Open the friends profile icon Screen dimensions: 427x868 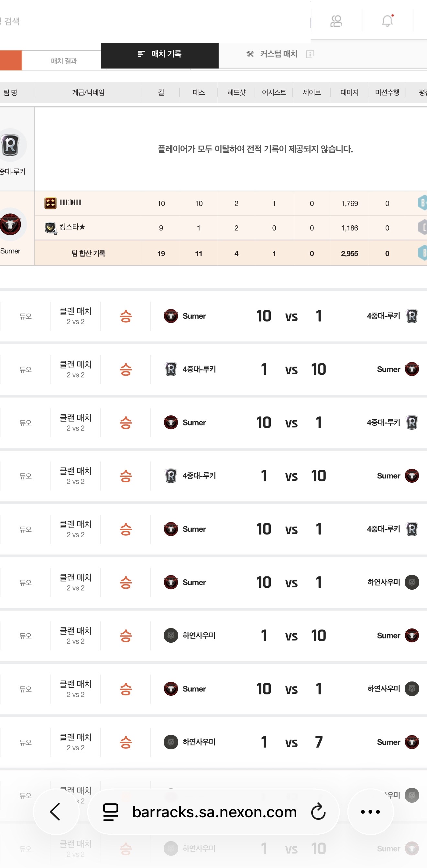(x=336, y=21)
